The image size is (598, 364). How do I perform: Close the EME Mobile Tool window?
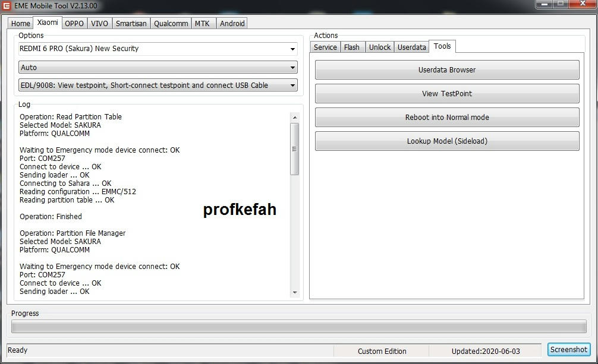pyautogui.click(x=583, y=4)
